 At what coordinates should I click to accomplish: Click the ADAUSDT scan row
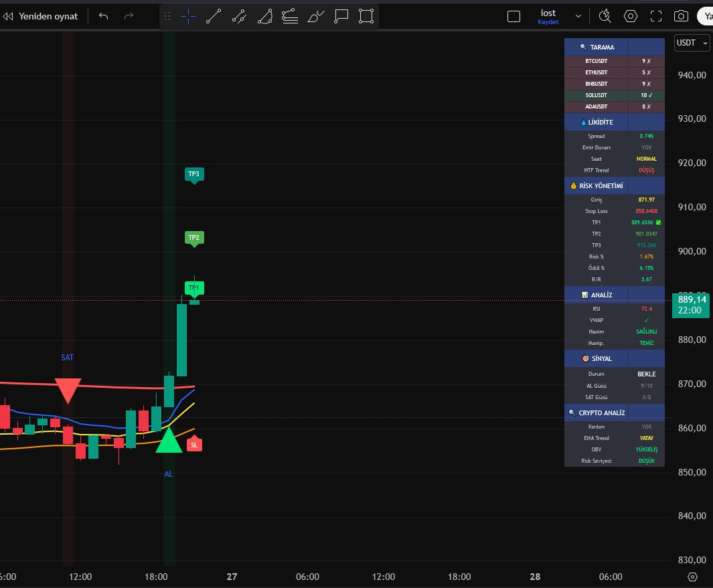[x=615, y=106]
